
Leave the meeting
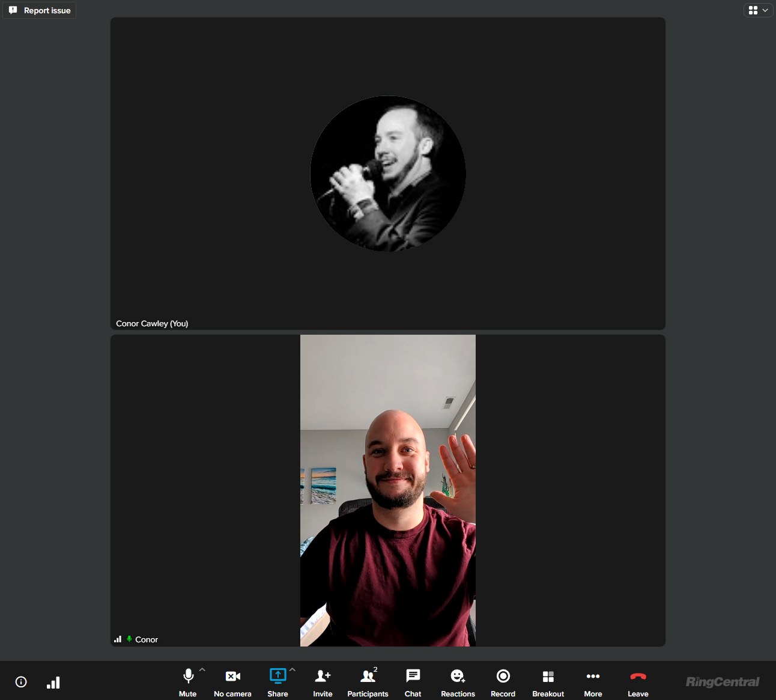[x=638, y=677]
